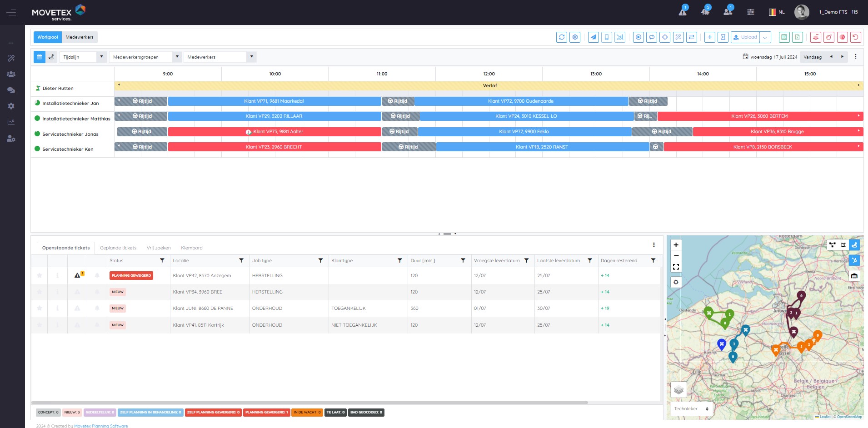Click the magic wand toolbar icon

click(x=678, y=37)
